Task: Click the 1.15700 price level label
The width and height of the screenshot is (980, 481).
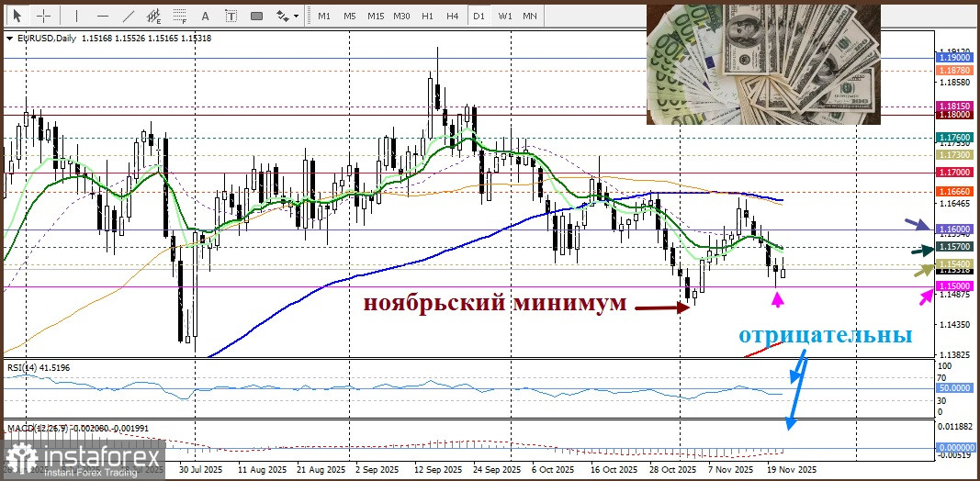Action: [953, 247]
